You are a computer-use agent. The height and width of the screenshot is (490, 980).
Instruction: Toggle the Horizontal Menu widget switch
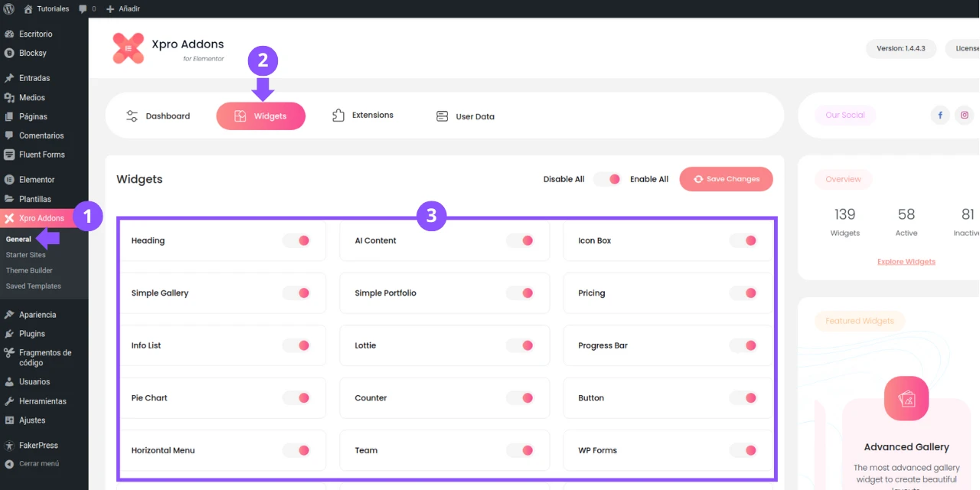(x=296, y=450)
